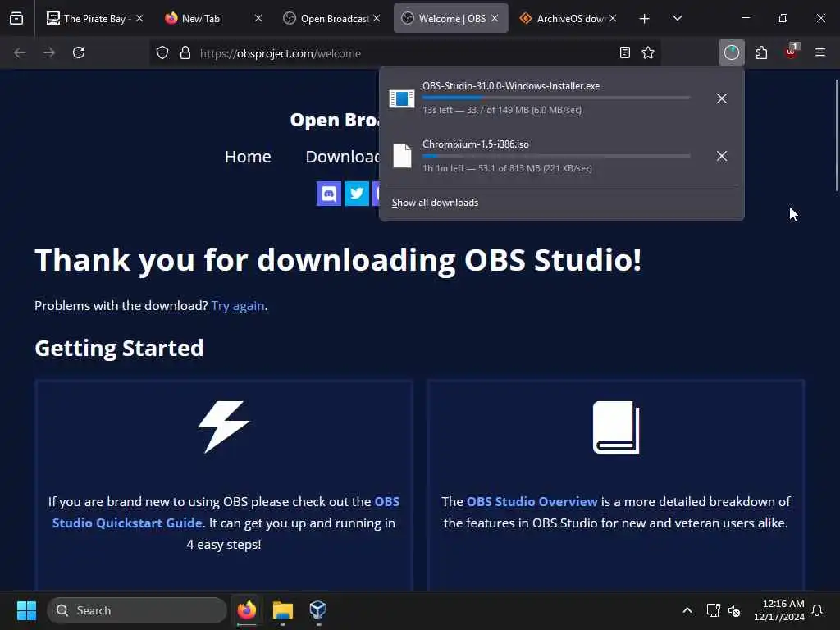Screen dimensions: 840x630
Task: Open the Firefox application hamburger menu
Action: pos(820,52)
